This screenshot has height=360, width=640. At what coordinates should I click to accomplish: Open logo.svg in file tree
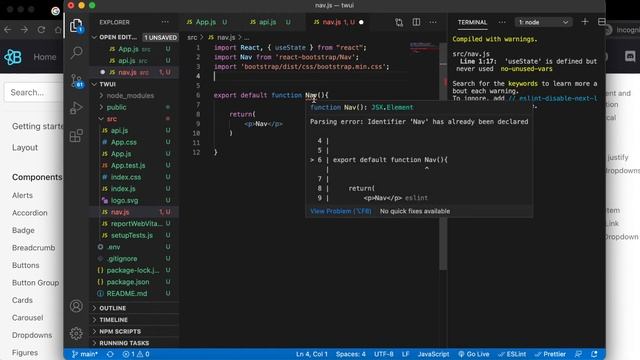pyautogui.click(x=134, y=200)
